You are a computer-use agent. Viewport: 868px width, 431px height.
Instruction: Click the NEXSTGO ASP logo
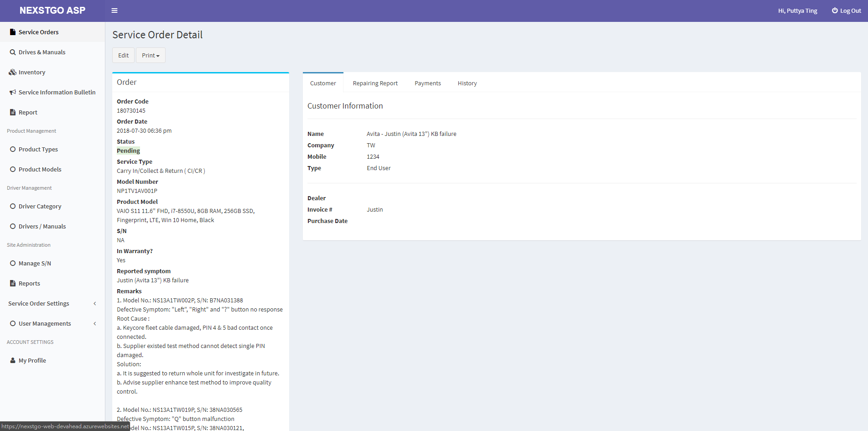coord(52,10)
